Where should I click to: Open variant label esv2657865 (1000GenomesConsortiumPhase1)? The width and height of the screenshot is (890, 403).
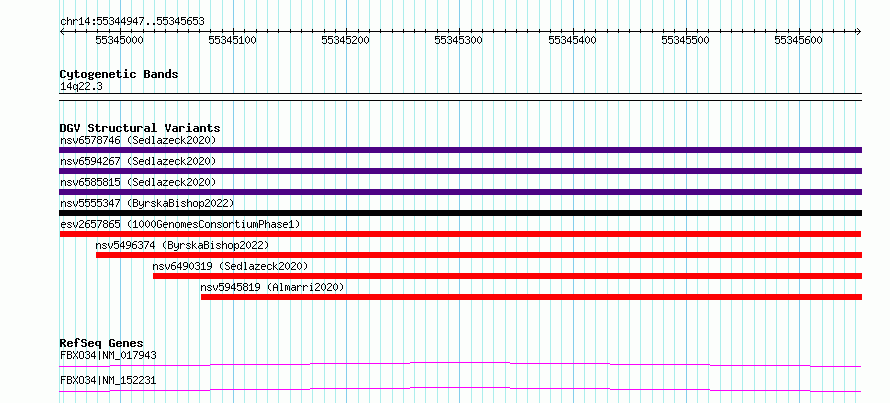click(180, 224)
